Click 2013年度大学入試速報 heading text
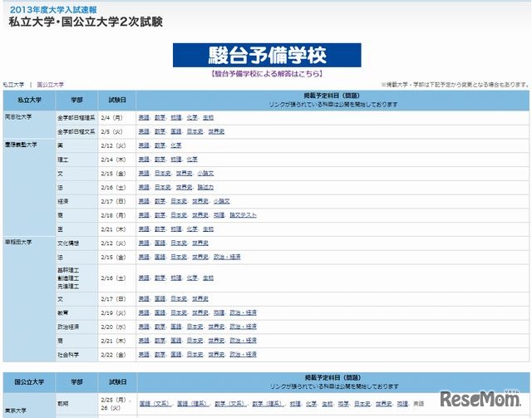This screenshot has width=532, height=418. (53, 10)
